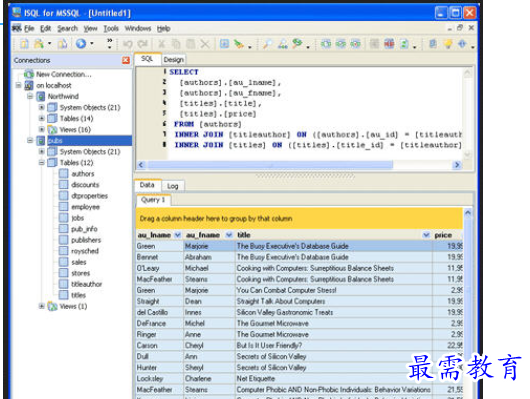The height and width of the screenshot is (399, 530).
Task: Click the Open file toolbar icon
Action: coord(40,44)
